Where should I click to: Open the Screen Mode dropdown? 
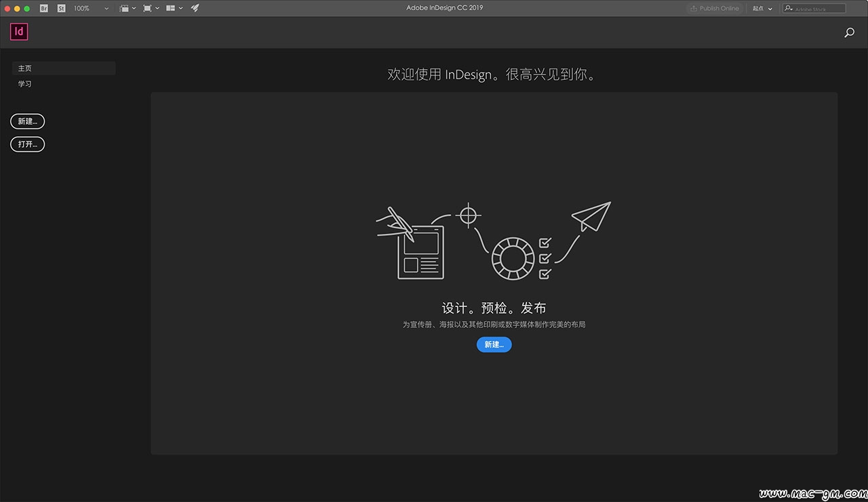151,8
